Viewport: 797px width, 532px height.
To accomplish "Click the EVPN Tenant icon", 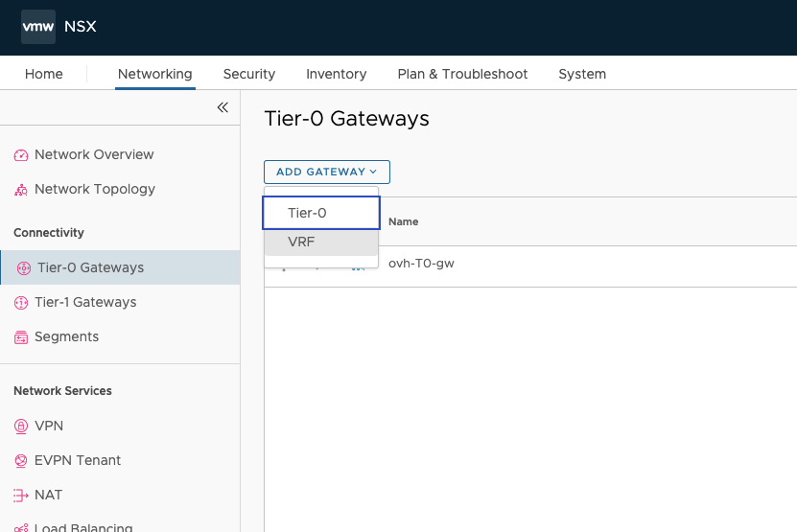I will click(21, 461).
